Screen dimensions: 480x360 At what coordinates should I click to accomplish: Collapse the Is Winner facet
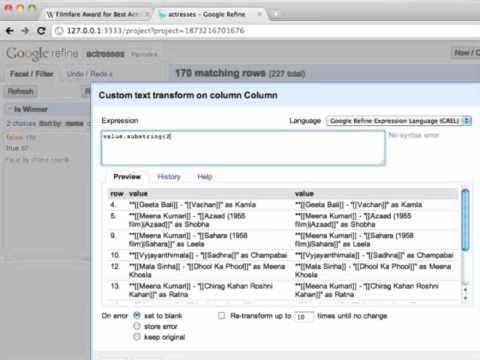point(9,109)
